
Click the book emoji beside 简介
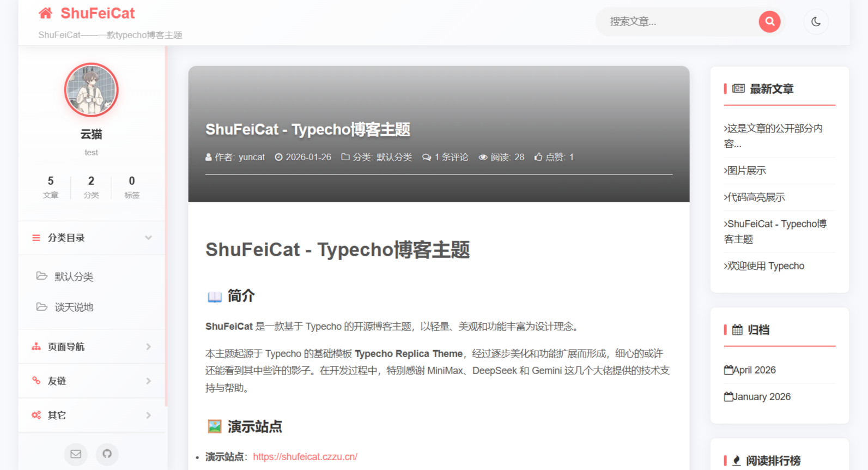(x=215, y=297)
